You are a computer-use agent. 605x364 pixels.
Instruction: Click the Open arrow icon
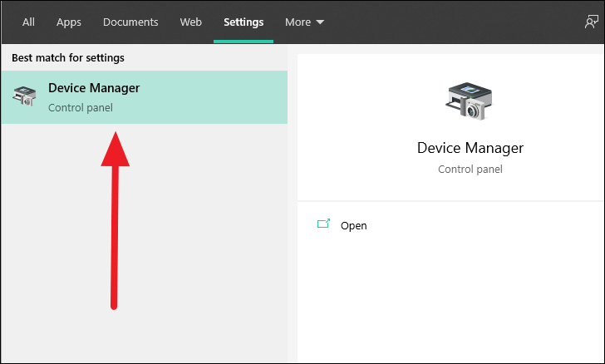point(323,224)
